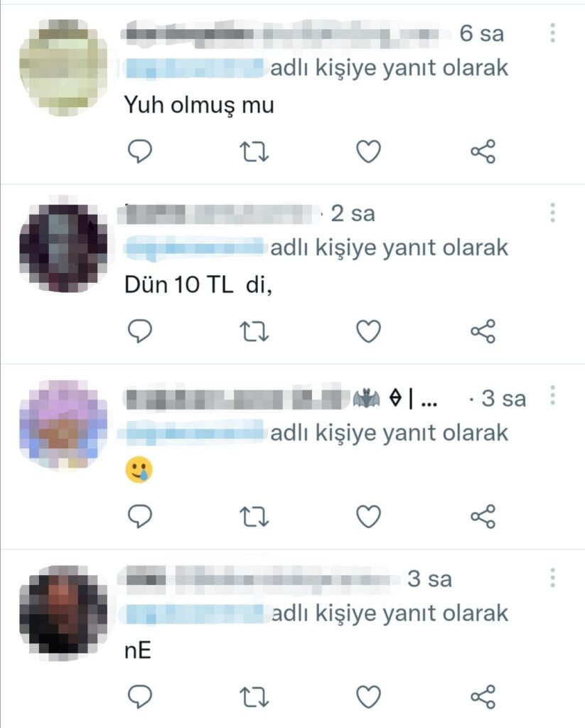This screenshot has width=585, height=728.
Task: Share the "Yuh olmuş mu" tweet
Action: pyautogui.click(x=483, y=151)
